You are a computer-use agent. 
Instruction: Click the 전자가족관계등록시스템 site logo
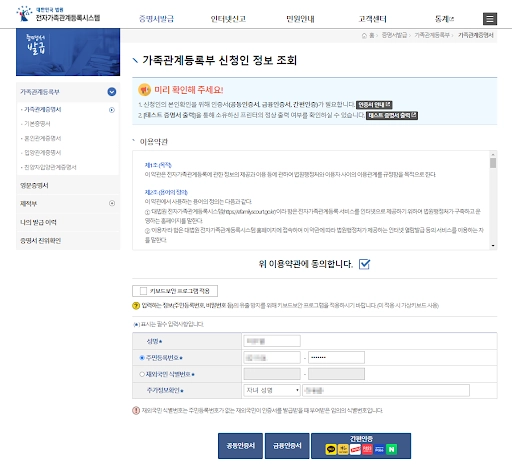pyautogui.click(x=58, y=15)
